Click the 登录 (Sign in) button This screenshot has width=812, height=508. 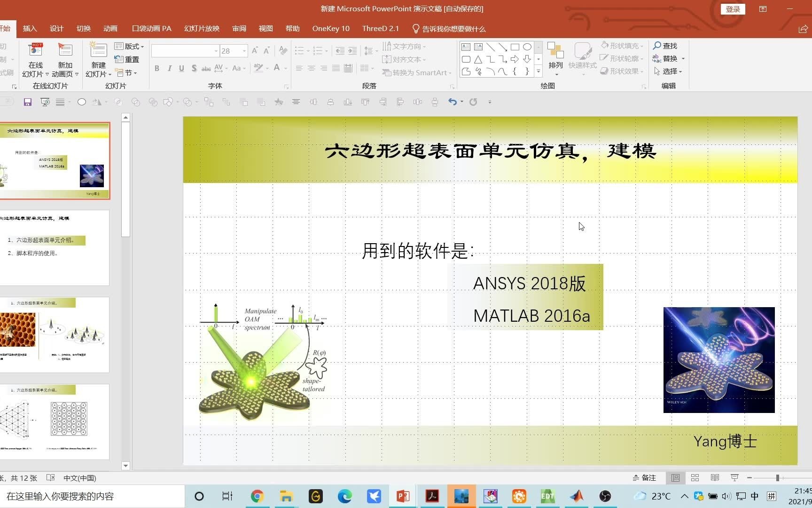click(733, 9)
